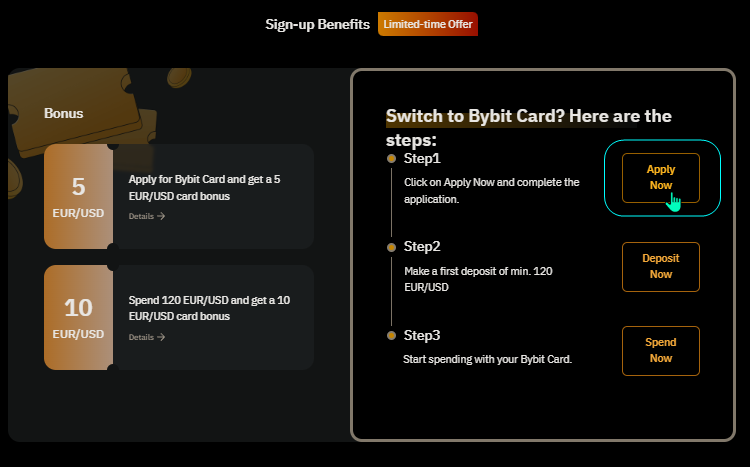This screenshot has width=750, height=467.
Task: Click the Step1 title text
Action: (x=422, y=158)
